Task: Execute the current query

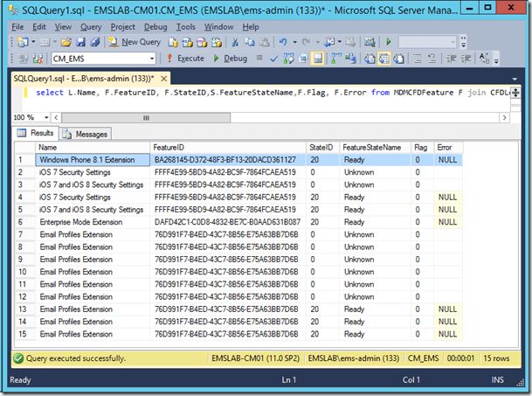Action: 184,59
